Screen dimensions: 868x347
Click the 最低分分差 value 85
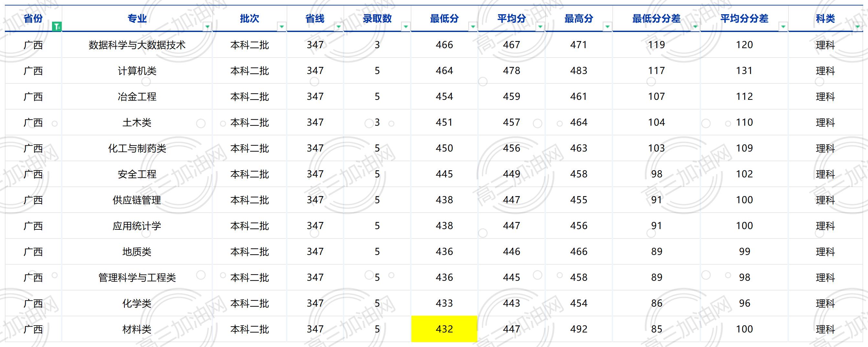[x=656, y=329]
